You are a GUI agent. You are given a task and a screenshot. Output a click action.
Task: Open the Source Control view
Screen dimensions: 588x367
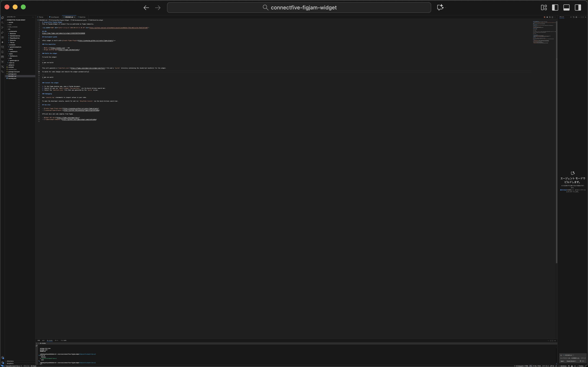pyautogui.click(x=2, y=28)
